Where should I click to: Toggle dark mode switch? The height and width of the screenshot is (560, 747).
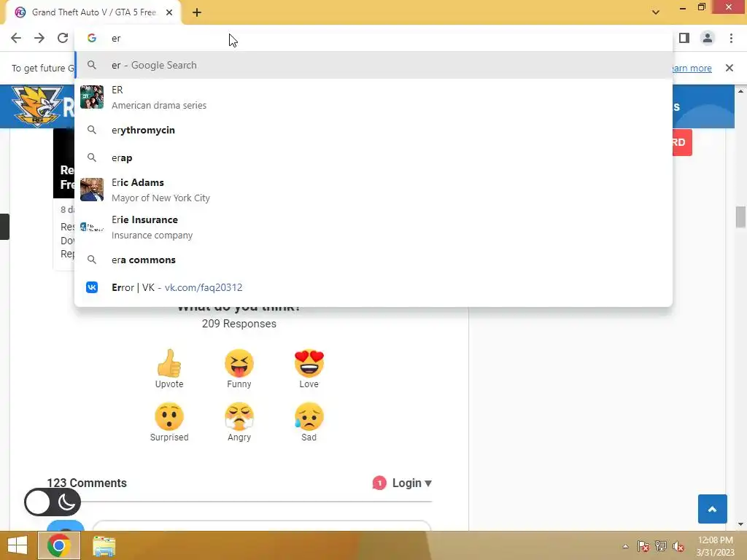53,502
